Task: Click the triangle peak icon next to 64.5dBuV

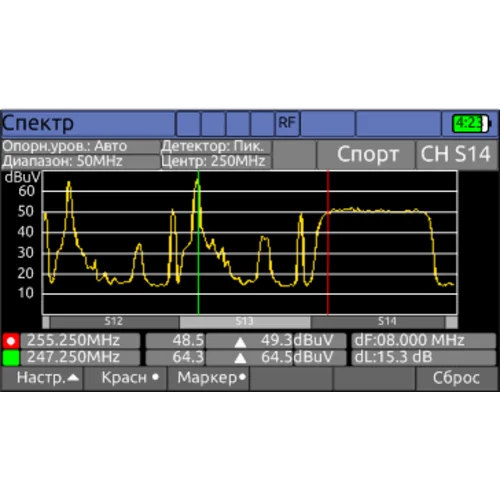Action: click(x=240, y=358)
